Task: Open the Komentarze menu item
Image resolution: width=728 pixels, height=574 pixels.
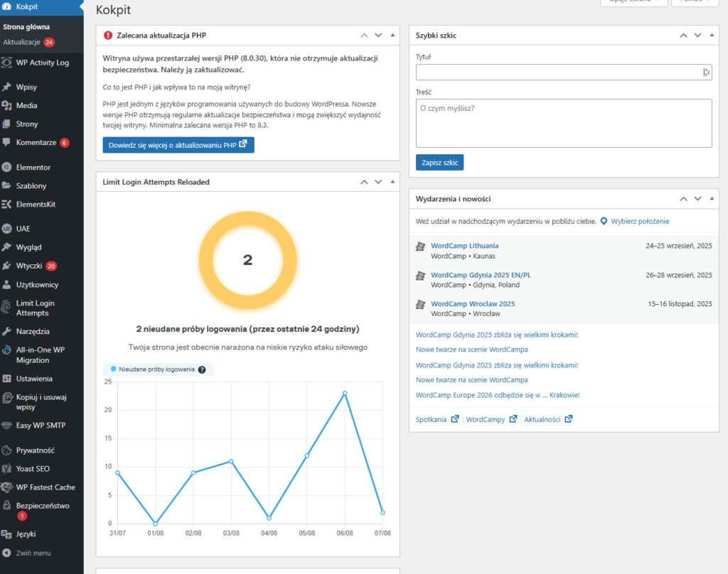Action: tap(36, 143)
